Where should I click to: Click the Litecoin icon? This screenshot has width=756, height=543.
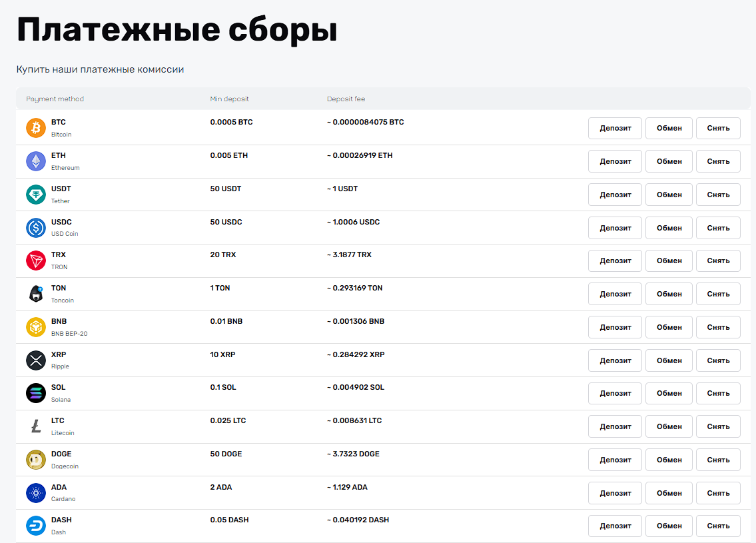[36, 426]
